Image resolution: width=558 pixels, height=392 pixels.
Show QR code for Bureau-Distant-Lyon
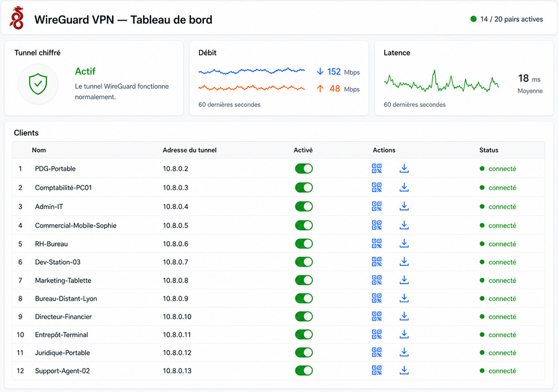point(377,298)
